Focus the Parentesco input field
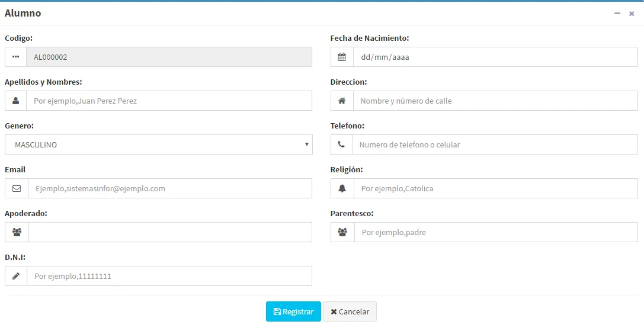The width and height of the screenshot is (644, 331). (x=496, y=232)
